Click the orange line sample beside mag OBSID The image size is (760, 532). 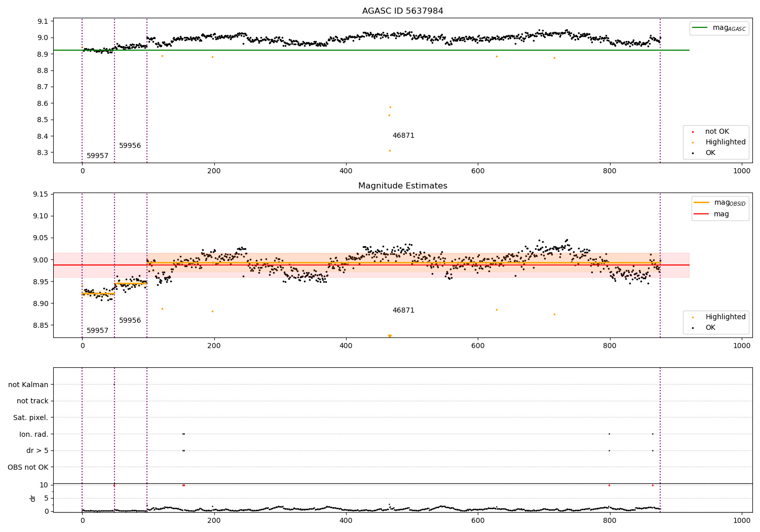tap(702, 203)
